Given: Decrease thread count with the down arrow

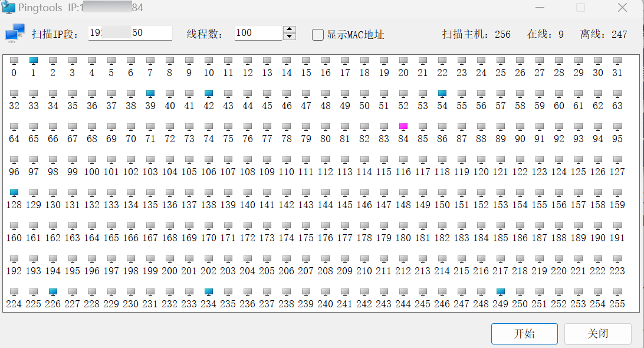Looking at the screenshot, I should pos(289,37).
